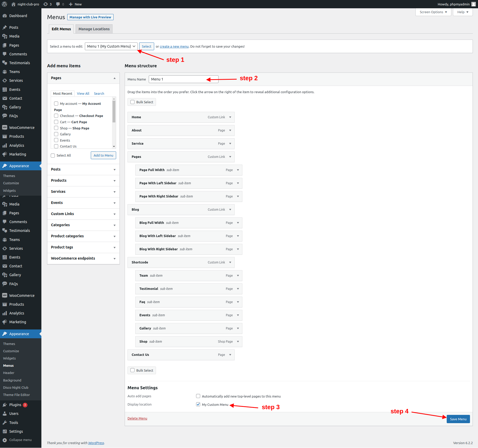This screenshot has width=478, height=448.
Task: Click the comments bubble icon in admin bar
Action: (x=58, y=4)
